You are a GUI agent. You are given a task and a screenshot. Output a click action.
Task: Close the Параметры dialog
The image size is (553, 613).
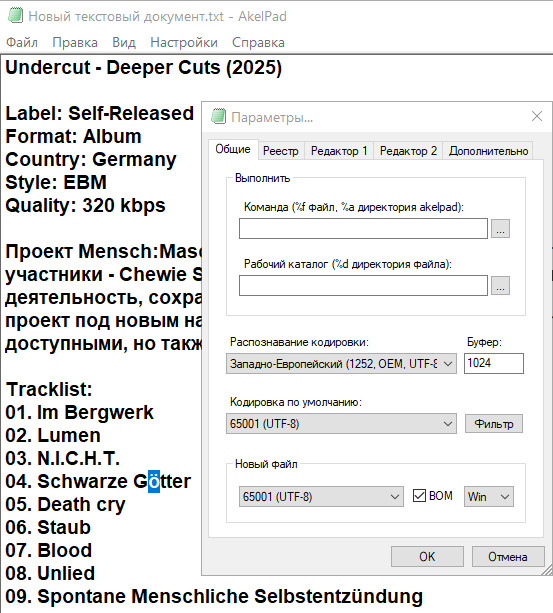537,116
